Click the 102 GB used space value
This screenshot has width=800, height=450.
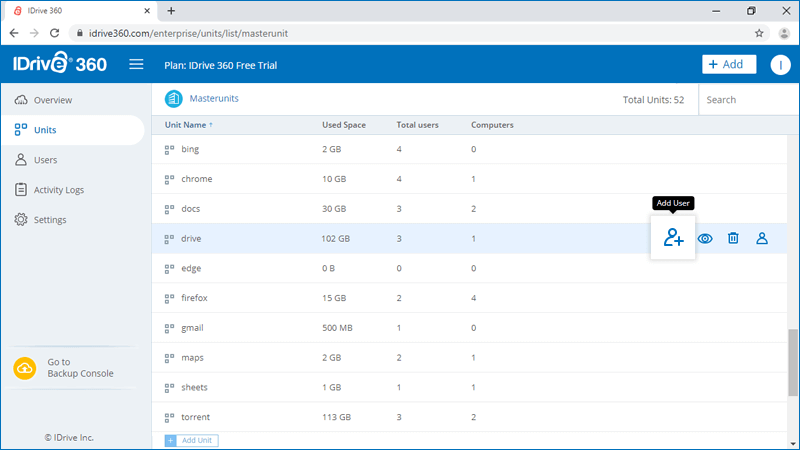coord(335,238)
